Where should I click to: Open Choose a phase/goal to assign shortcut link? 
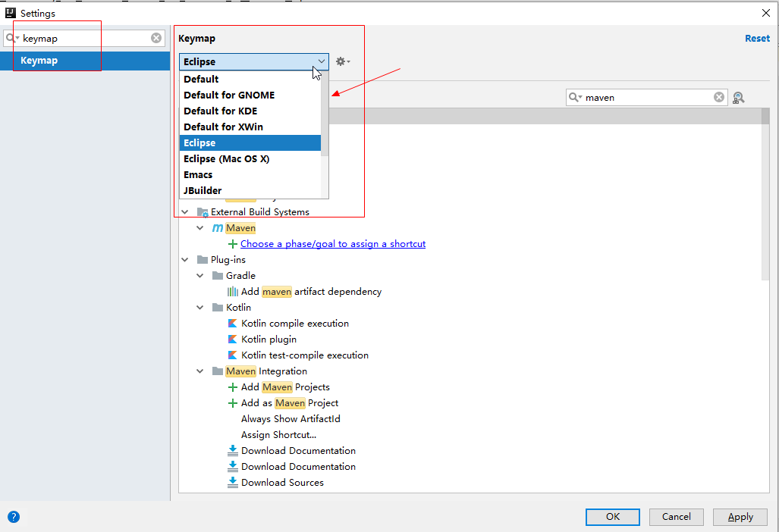pyautogui.click(x=333, y=244)
